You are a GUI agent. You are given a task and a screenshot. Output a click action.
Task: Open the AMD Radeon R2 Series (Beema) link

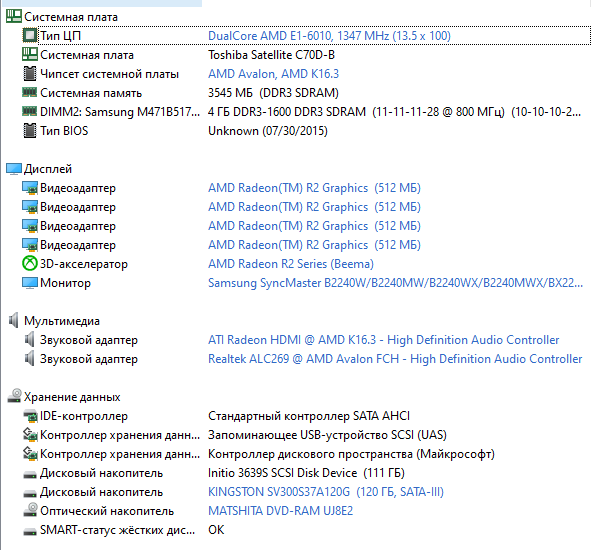[291, 264]
